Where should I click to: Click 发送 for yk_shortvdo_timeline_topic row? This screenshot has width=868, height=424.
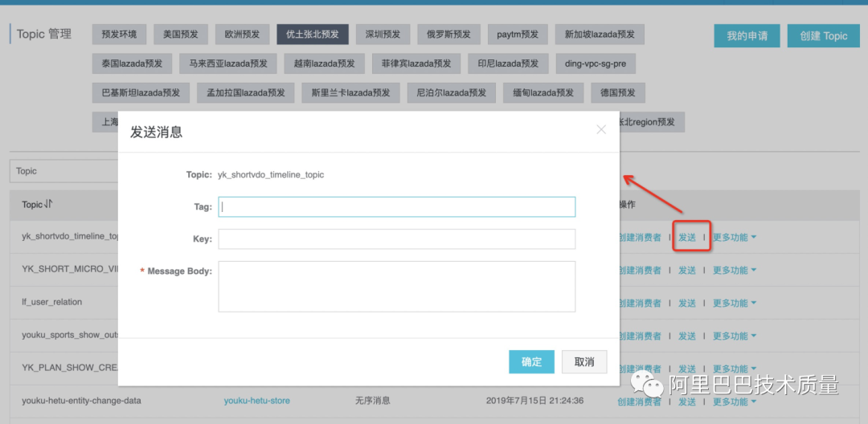pos(687,237)
